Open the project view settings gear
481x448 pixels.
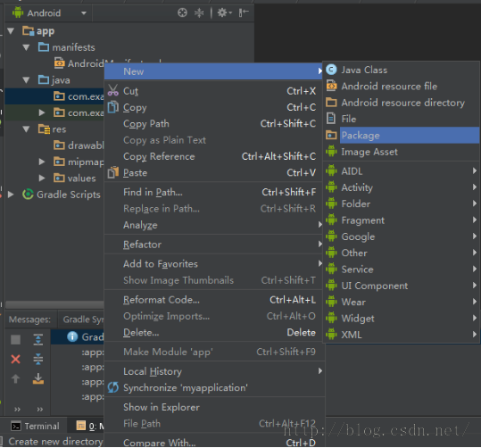224,12
